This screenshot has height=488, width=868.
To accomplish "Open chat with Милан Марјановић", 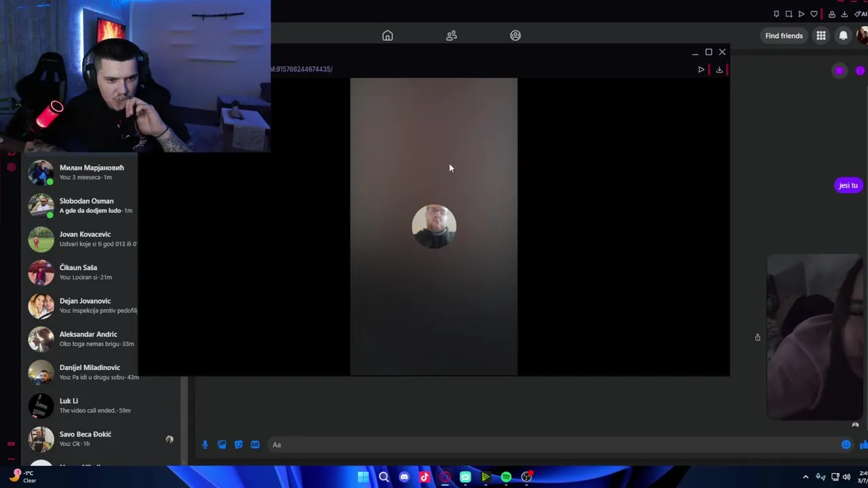I will (81, 172).
